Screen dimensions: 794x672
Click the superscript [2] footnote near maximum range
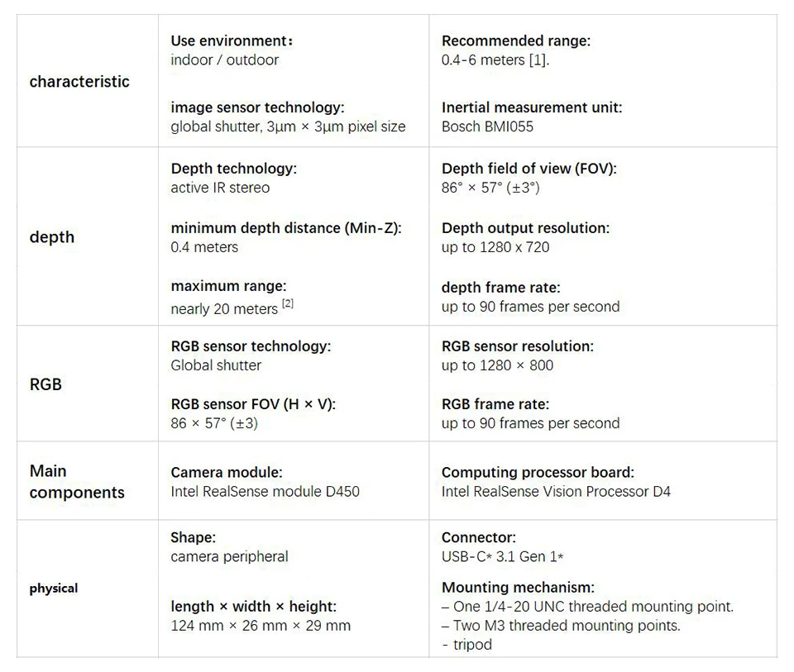pyautogui.click(x=288, y=304)
